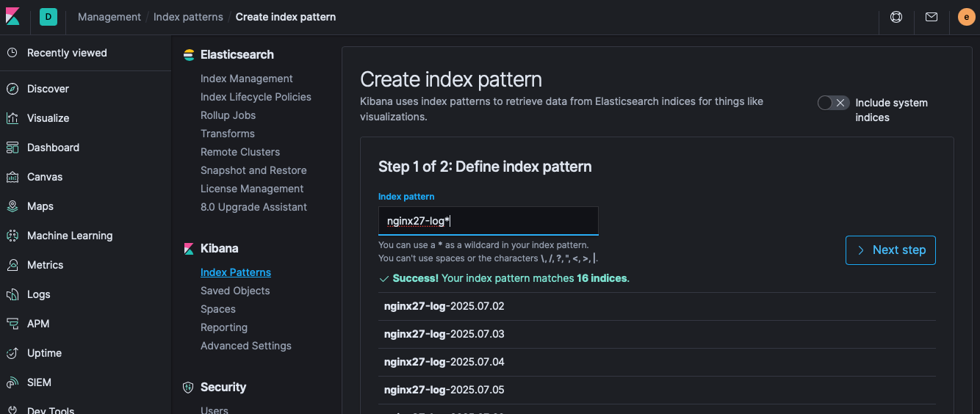Open the Discover compass icon
980x414 pixels.
pos(12,89)
